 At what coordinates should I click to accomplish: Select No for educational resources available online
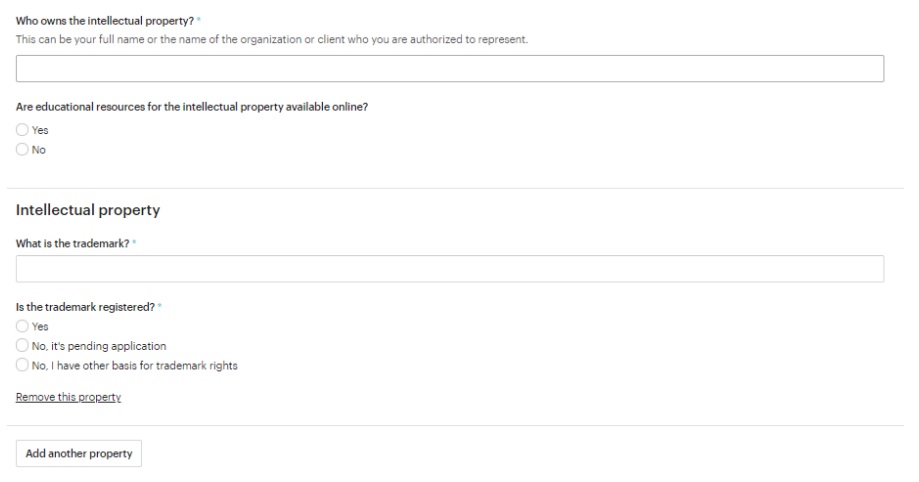pyautogui.click(x=22, y=150)
